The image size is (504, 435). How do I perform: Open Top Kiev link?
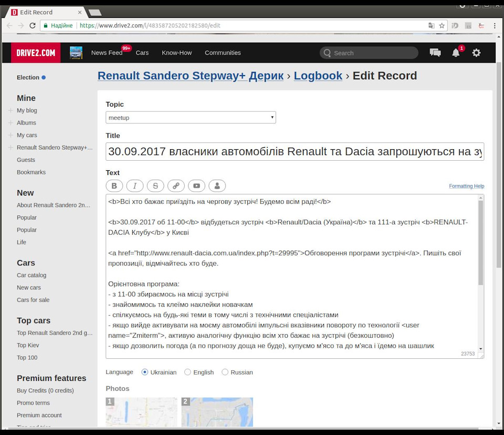click(x=28, y=345)
